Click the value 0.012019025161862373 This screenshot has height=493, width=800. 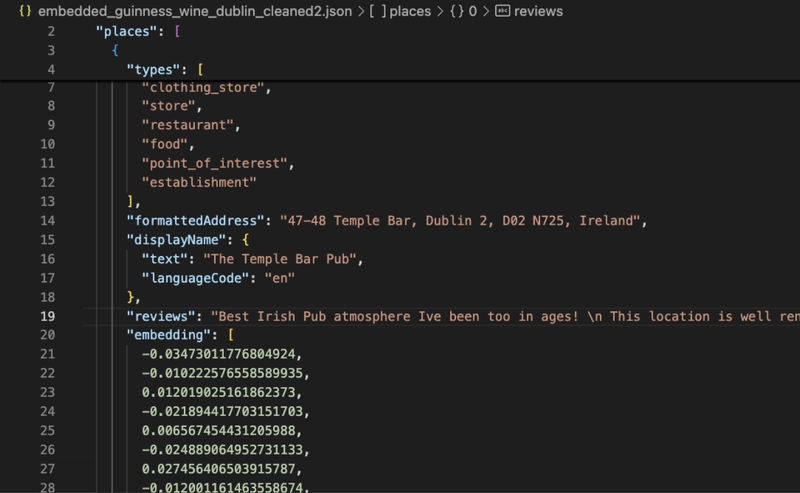(x=218, y=392)
